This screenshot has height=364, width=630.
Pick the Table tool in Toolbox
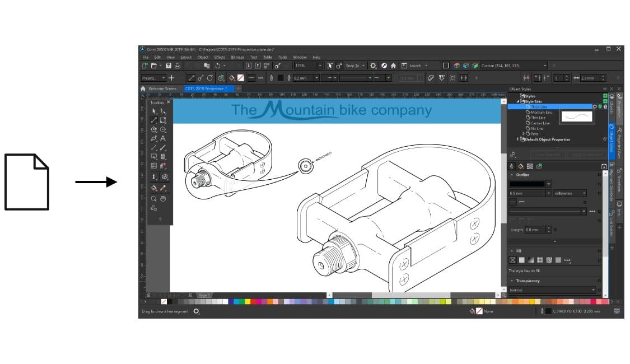154,166
